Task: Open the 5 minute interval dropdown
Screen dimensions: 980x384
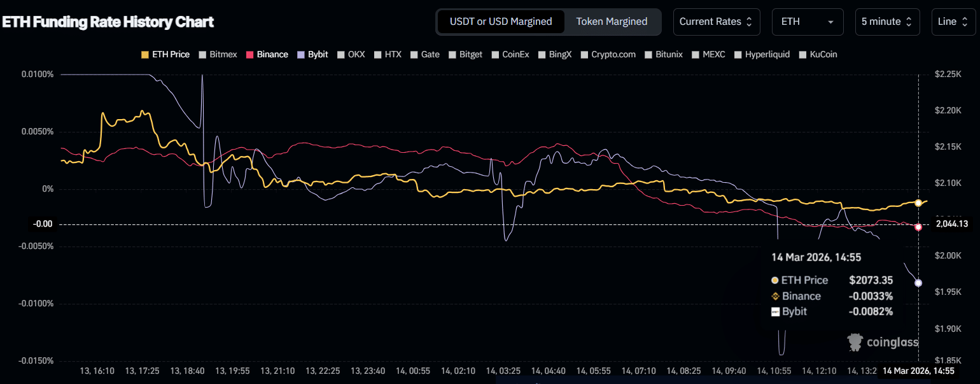Action: coord(886,22)
